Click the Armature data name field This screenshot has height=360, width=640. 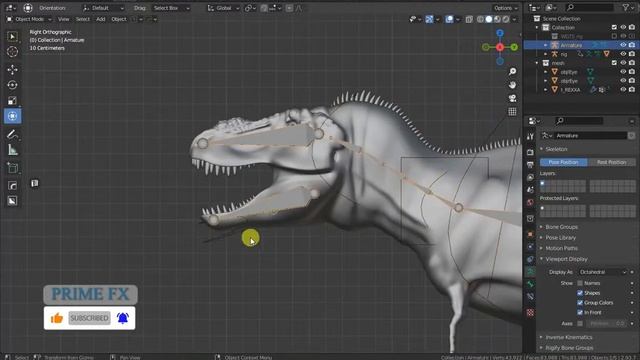591,136
